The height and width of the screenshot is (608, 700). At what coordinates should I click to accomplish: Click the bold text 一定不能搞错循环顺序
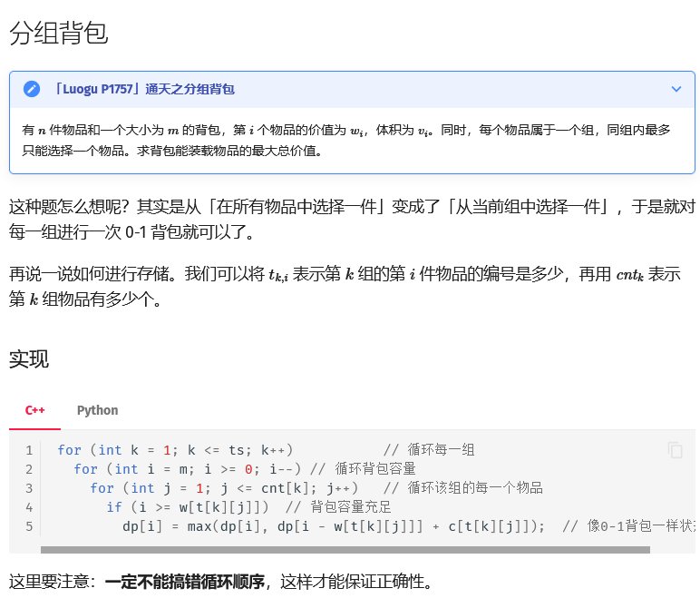tap(185, 582)
